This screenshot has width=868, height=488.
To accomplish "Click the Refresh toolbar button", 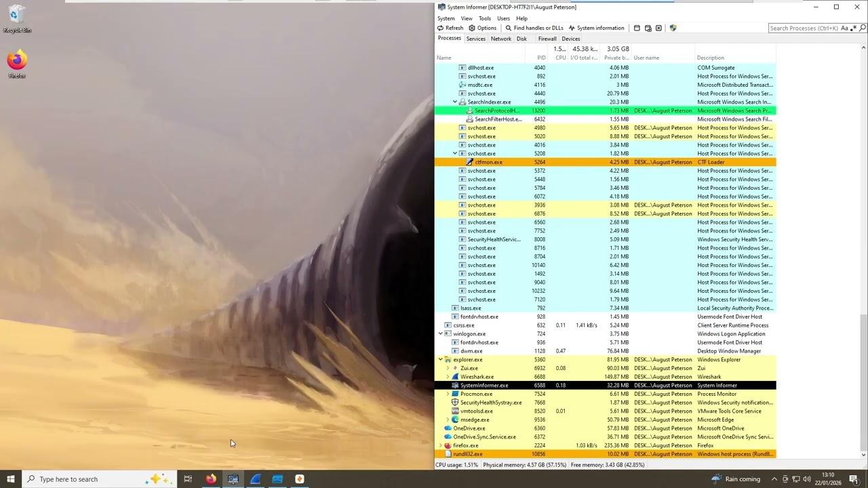I will click(x=450, y=28).
